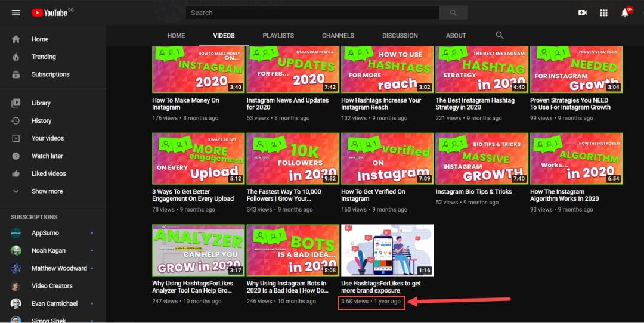Click the Trending flame icon

(x=16, y=57)
